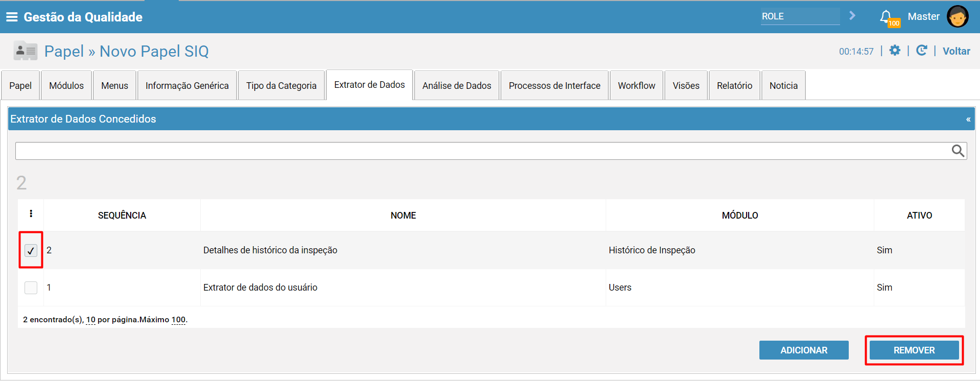
Task: Sort by the MÓDULO column header
Action: point(740,216)
